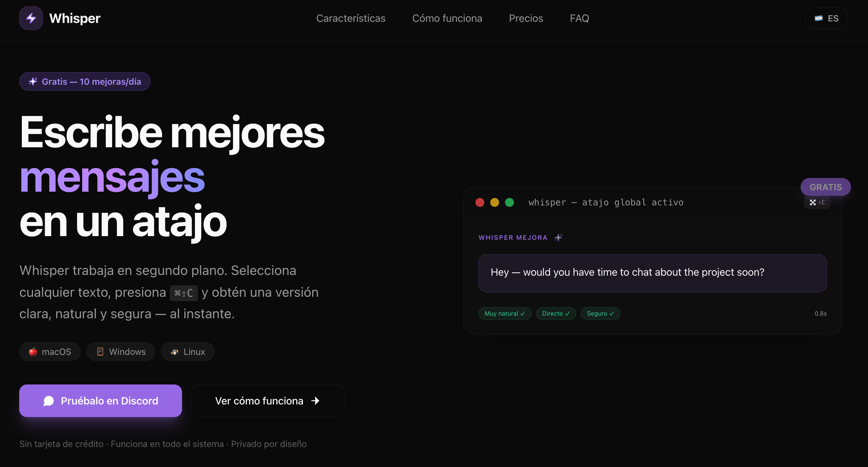
Task: Toggle the Directo check tag
Action: (x=556, y=313)
